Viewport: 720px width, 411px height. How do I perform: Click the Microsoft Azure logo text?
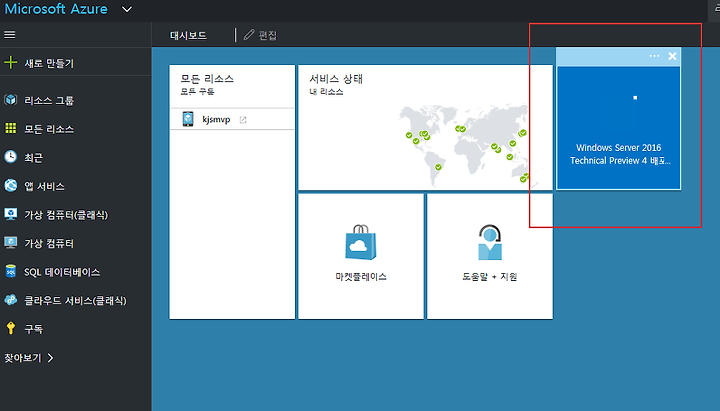click(x=56, y=9)
